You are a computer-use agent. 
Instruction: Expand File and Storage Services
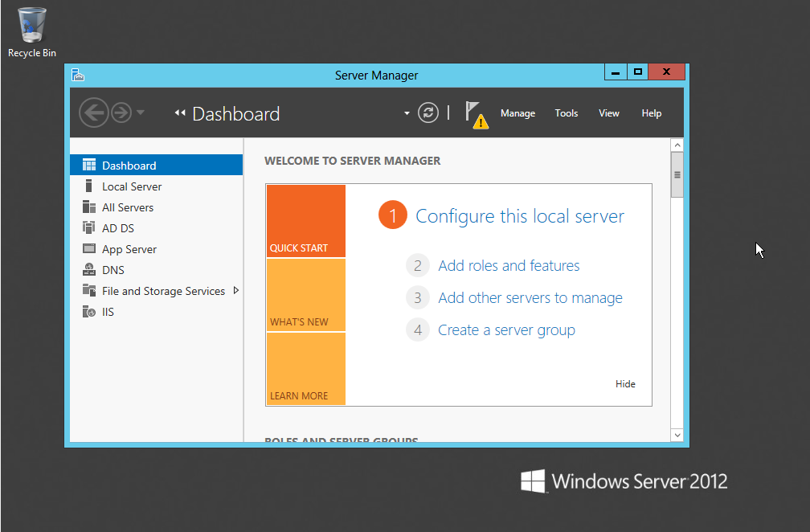236,291
